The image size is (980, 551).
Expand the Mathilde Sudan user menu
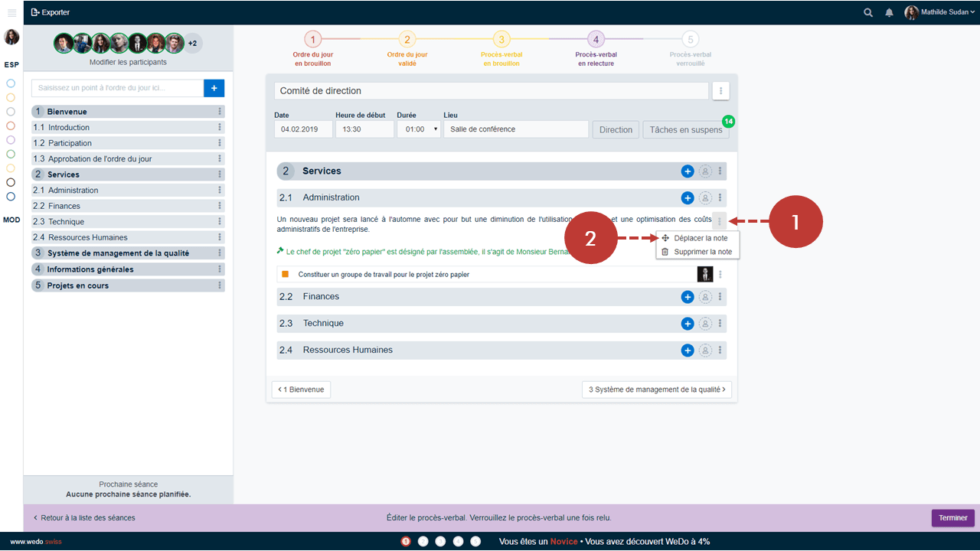(940, 12)
